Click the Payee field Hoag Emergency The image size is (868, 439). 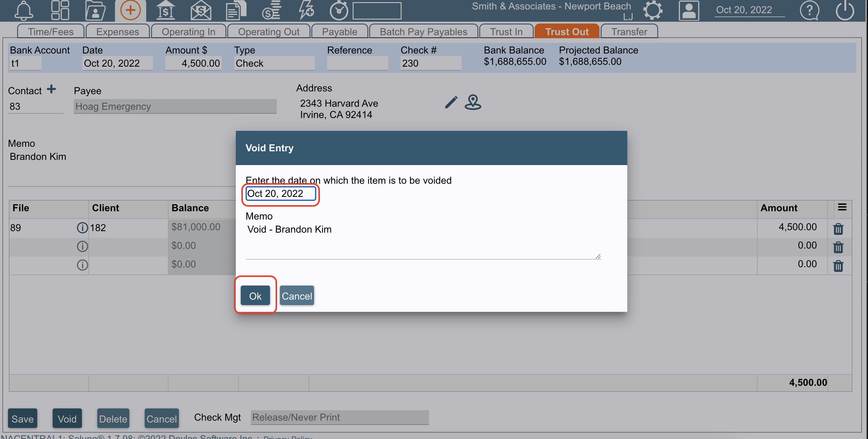pyautogui.click(x=175, y=106)
